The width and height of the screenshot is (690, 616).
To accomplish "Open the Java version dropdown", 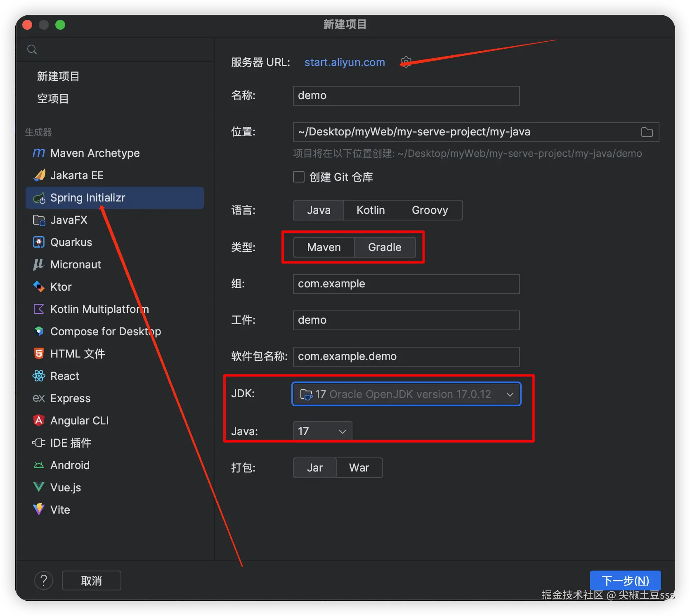I will (322, 431).
